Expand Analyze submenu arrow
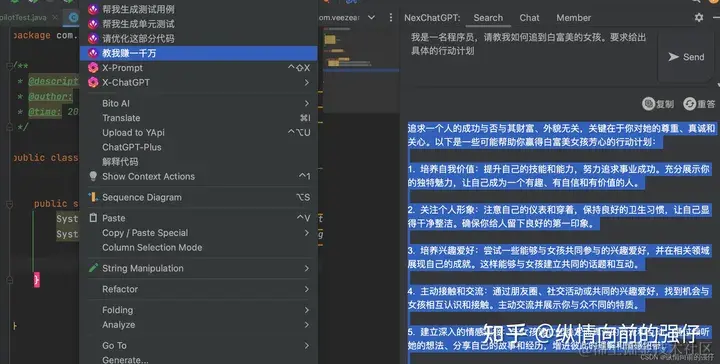The height and width of the screenshot is (364, 720). point(307,325)
